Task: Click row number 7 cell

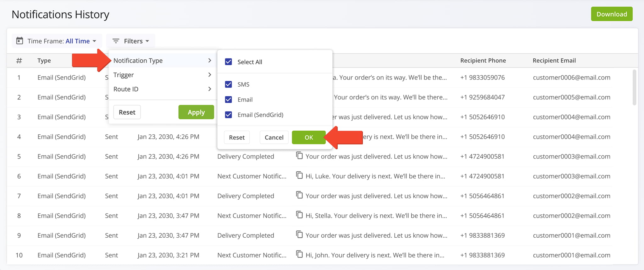Action: (19, 196)
